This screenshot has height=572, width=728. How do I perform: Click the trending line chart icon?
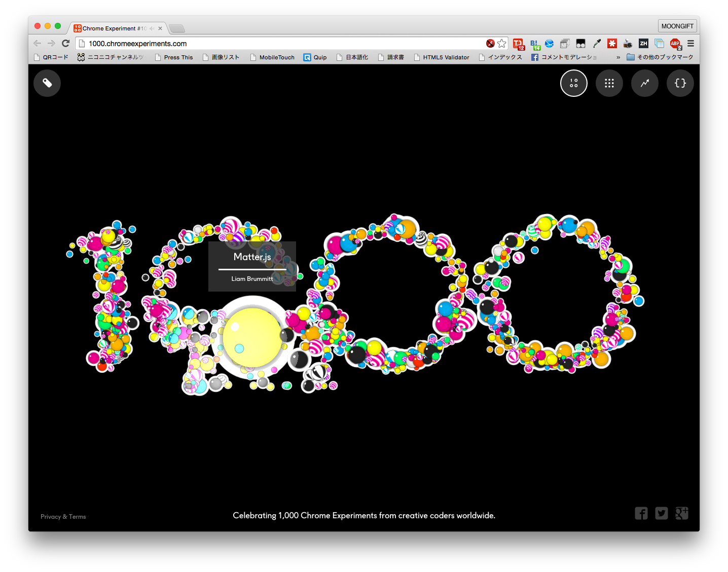[644, 83]
